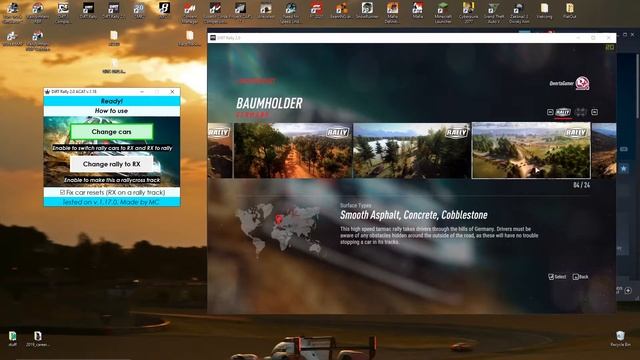Click the world map location marker

(x=279, y=219)
